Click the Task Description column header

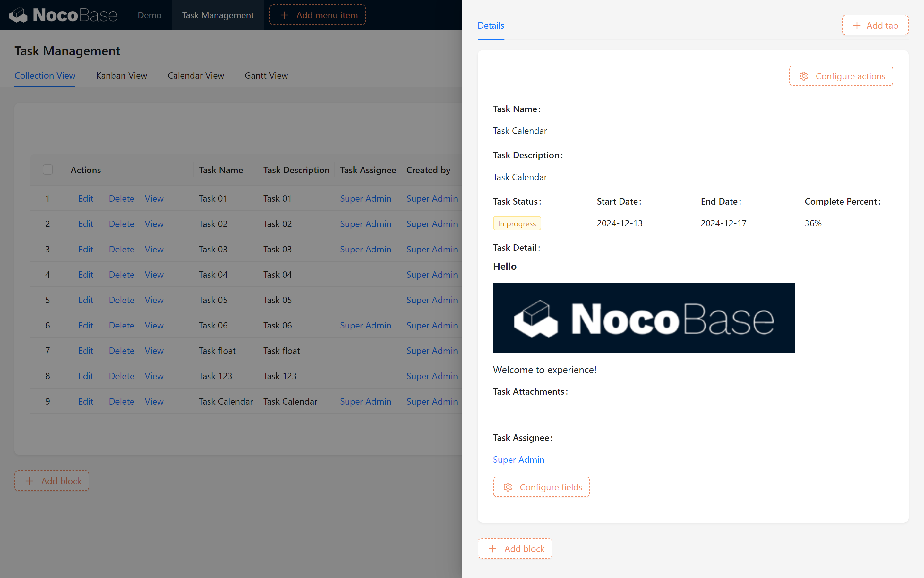tap(296, 170)
